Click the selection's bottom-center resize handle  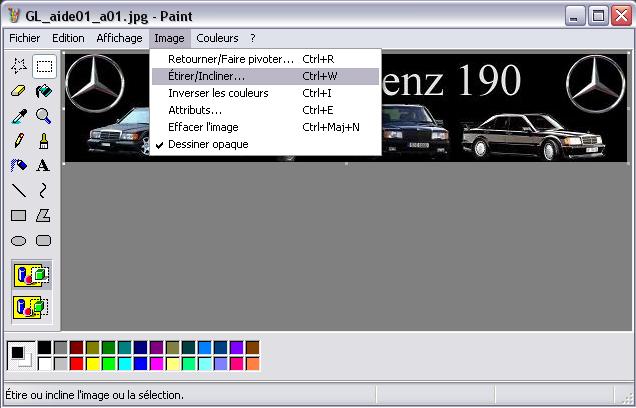coord(346,163)
